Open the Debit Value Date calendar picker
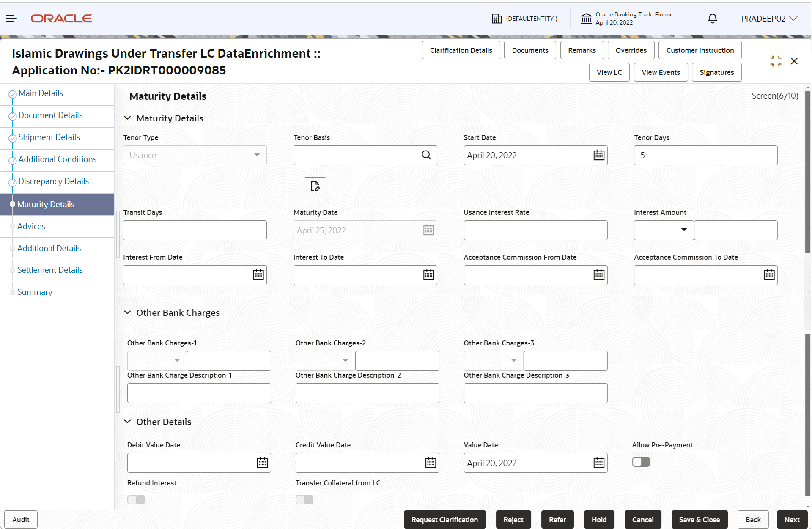812x529 pixels. (x=262, y=463)
